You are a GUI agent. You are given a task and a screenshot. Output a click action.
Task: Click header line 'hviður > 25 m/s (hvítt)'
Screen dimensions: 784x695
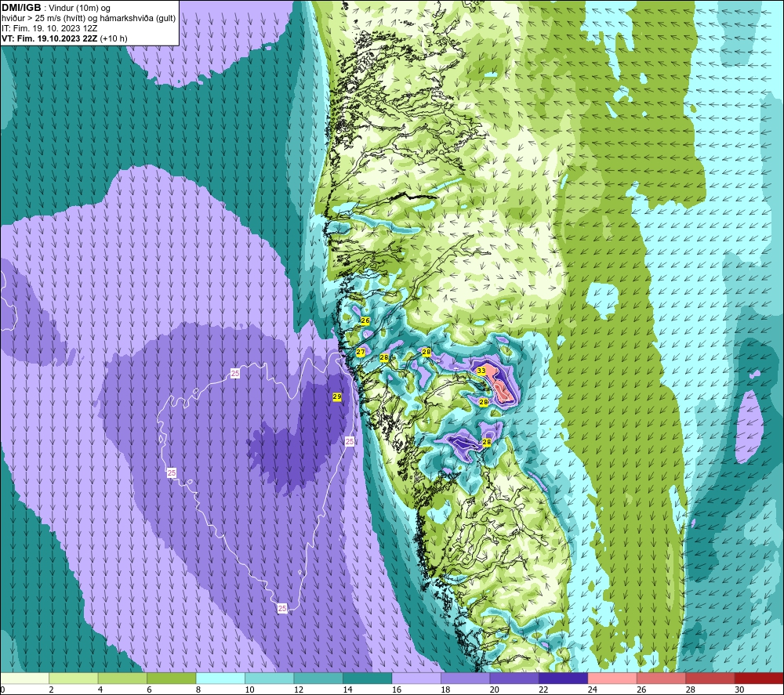(x=45, y=19)
